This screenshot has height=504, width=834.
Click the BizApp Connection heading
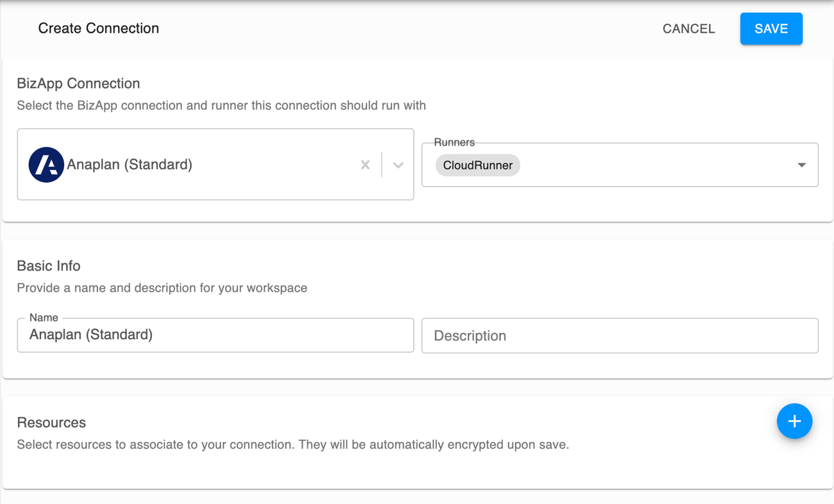(x=78, y=83)
